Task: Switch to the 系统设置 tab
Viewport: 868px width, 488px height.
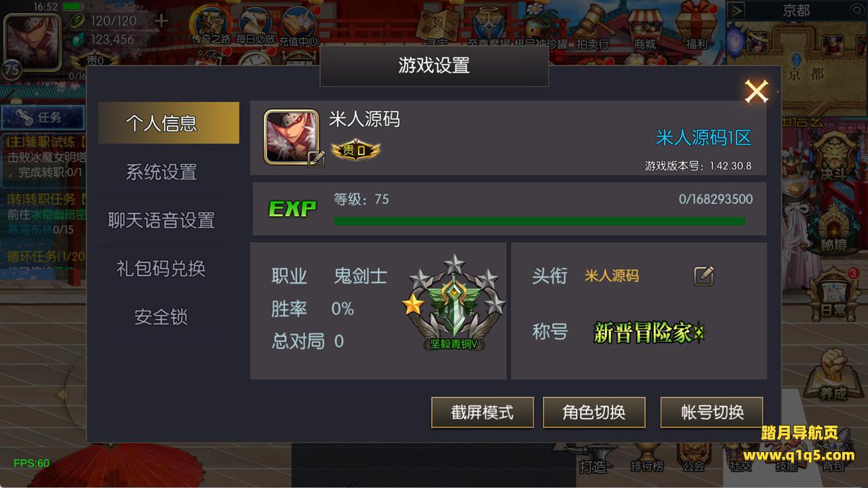Action: click(161, 171)
